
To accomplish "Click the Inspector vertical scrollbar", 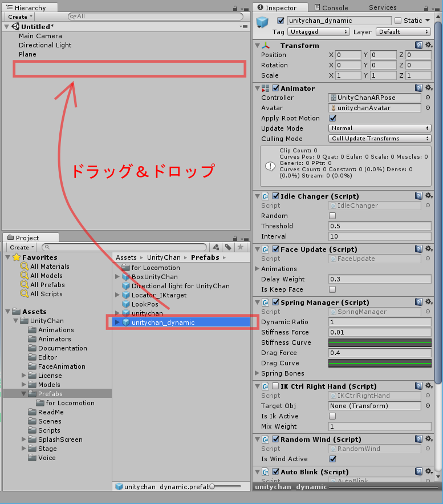I will click(x=438, y=203).
